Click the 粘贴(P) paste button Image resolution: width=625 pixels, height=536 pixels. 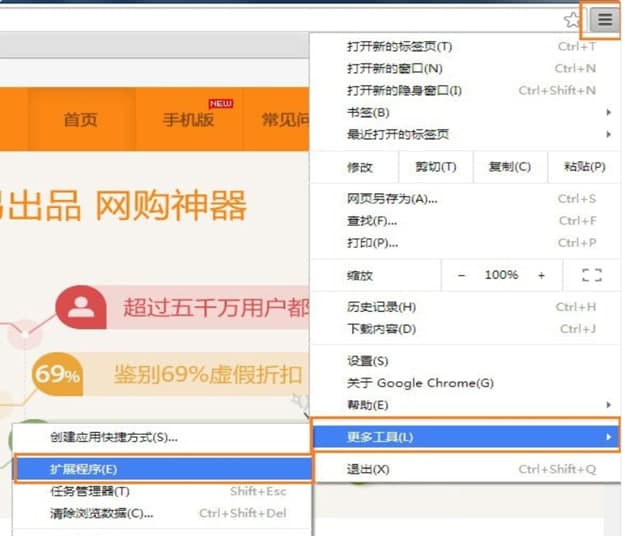coord(584,167)
